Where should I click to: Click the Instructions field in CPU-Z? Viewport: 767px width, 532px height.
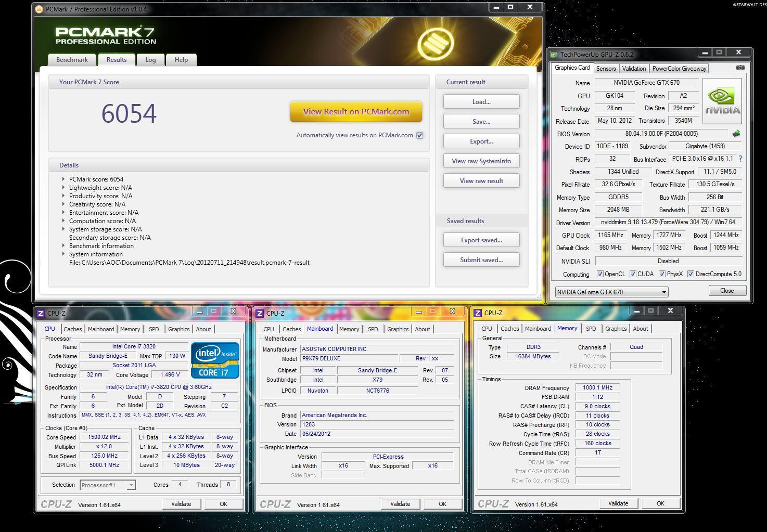pyautogui.click(x=159, y=416)
